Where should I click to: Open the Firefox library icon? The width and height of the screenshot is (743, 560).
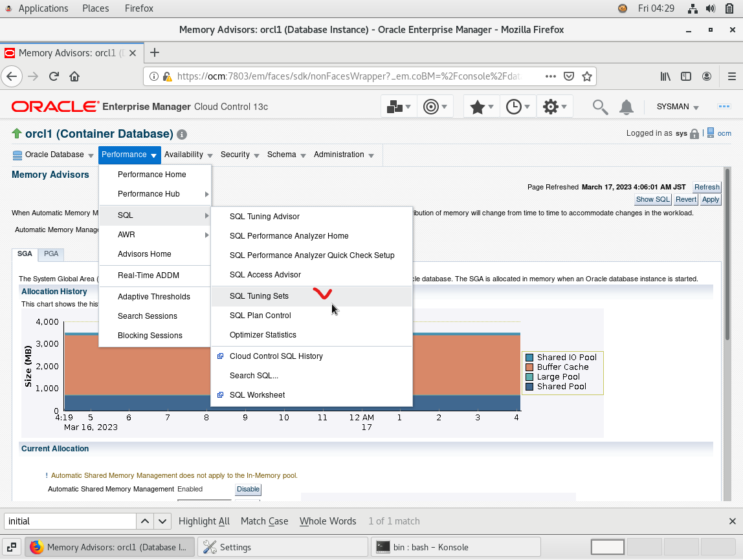(x=666, y=76)
